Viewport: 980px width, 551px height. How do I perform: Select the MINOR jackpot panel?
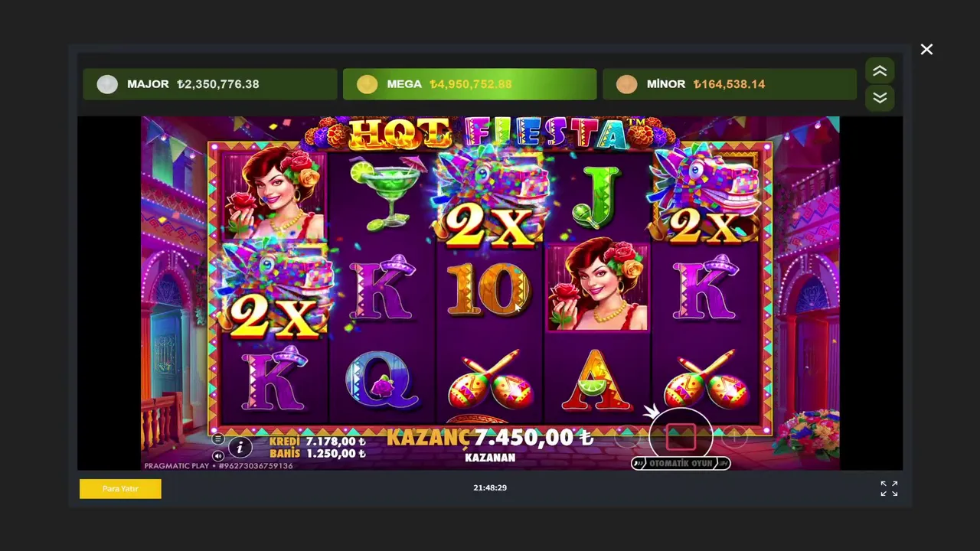coord(730,84)
